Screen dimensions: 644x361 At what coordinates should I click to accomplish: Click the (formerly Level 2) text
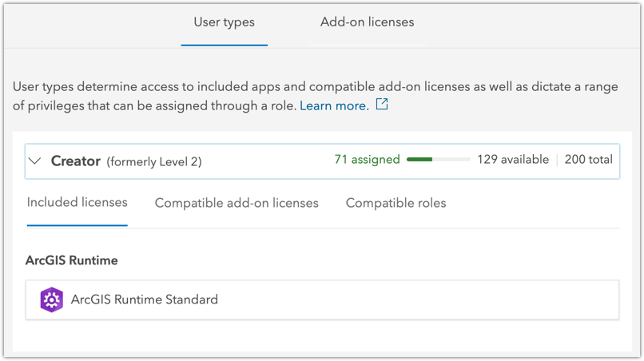click(154, 162)
